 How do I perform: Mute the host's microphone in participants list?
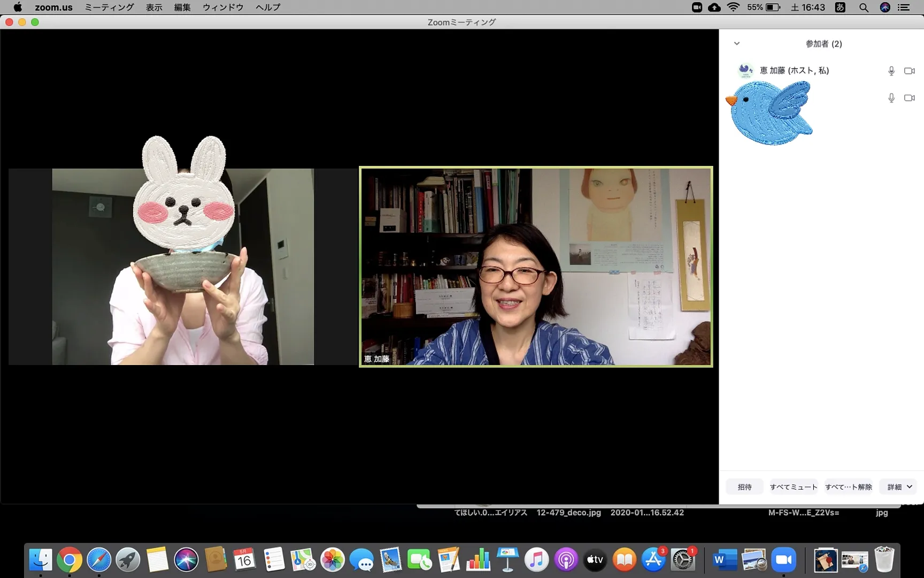[x=891, y=70]
